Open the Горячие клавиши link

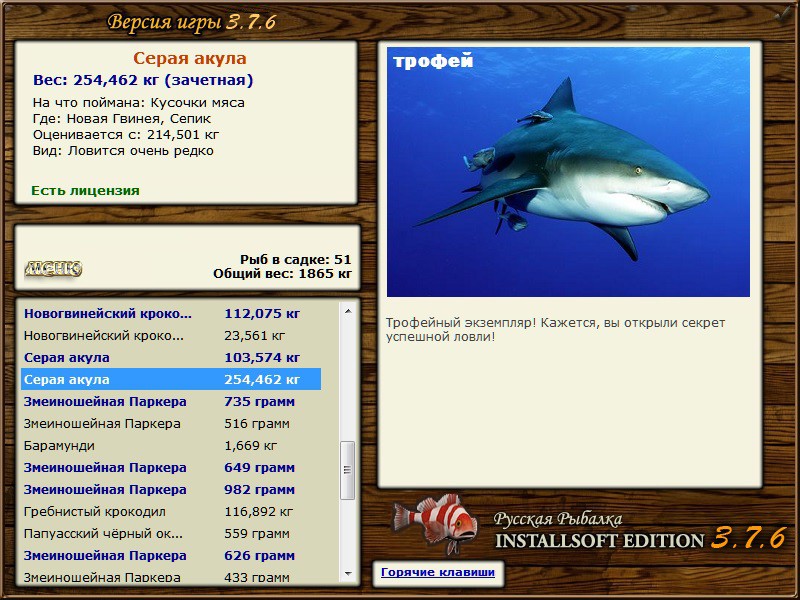click(x=438, y=572)
